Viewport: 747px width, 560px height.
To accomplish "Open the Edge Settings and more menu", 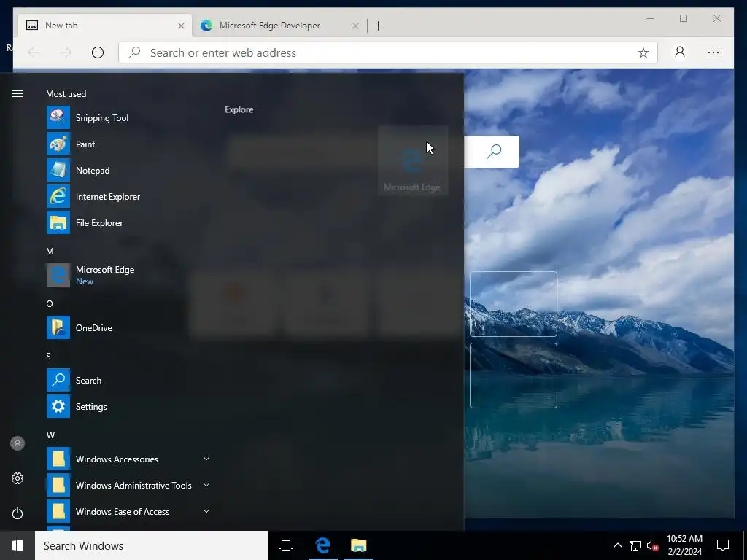I will pyautogui.click(x=713, y=52).
